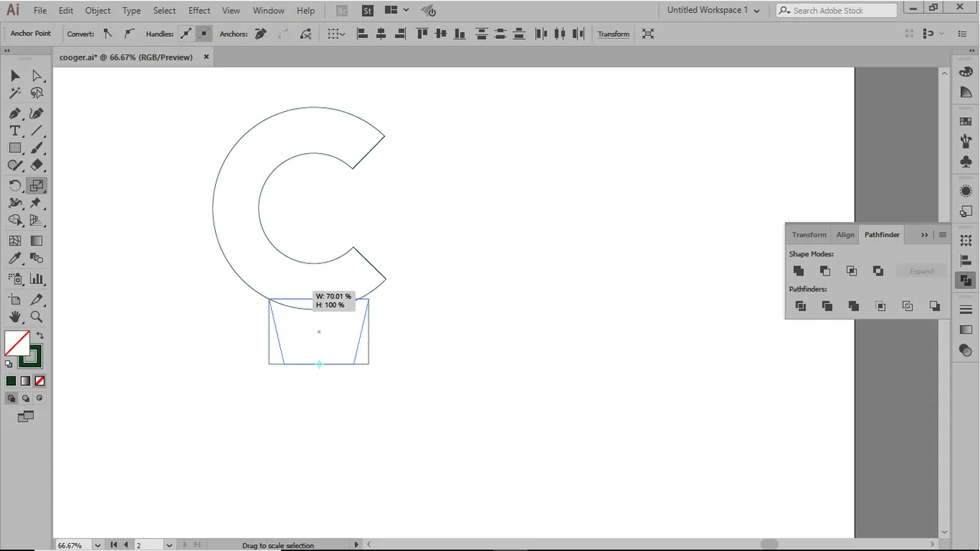The height and width of the screenshot is (551, 980).
Task: Select the Gradient tool in toolbox
Action: point(37,241)
